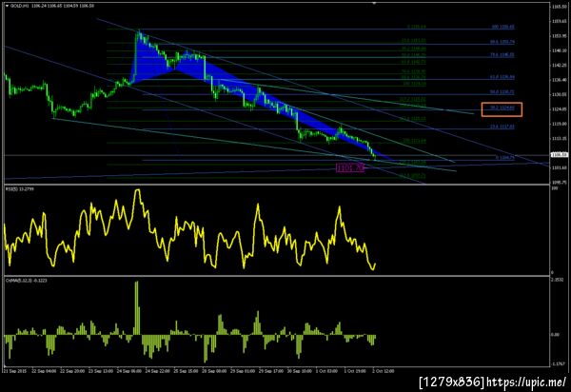
Task: Click the blue Fibonacci 23.6 level label
Action: 502,127
